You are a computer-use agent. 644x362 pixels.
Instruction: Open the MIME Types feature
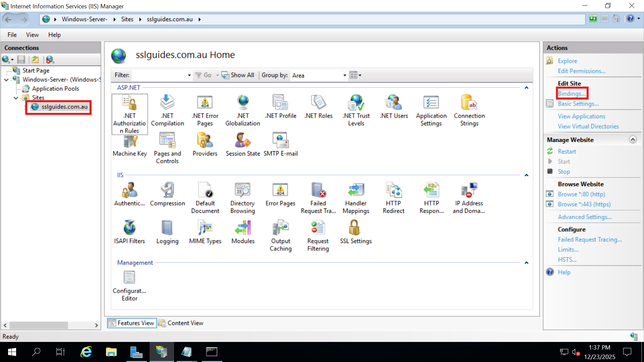tap(205, 232)
